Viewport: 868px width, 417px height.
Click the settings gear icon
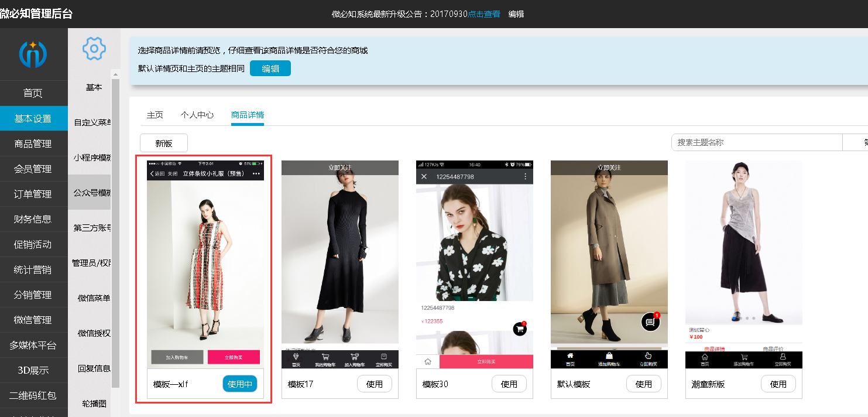click(94, 49)
